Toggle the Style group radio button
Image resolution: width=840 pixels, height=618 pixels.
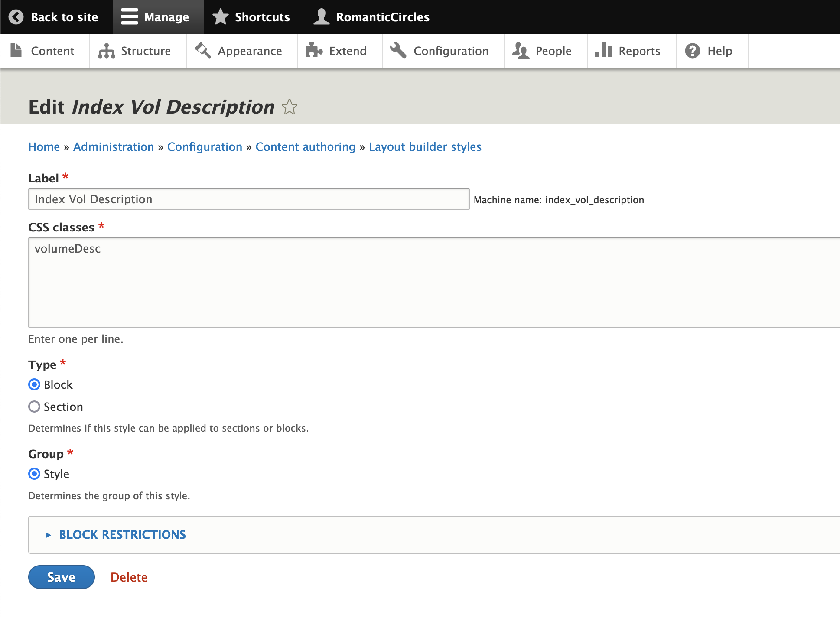34,473
